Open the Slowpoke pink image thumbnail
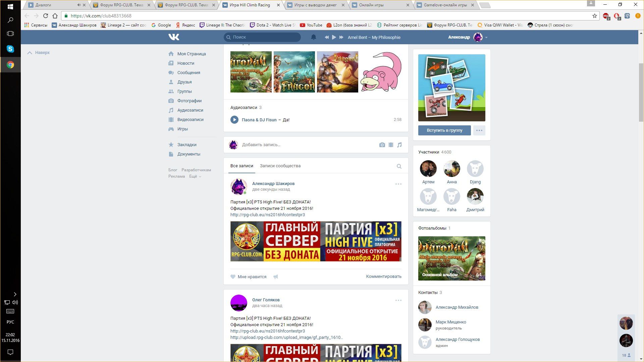Viewport: 644px width, 362px height. [381, 72]
